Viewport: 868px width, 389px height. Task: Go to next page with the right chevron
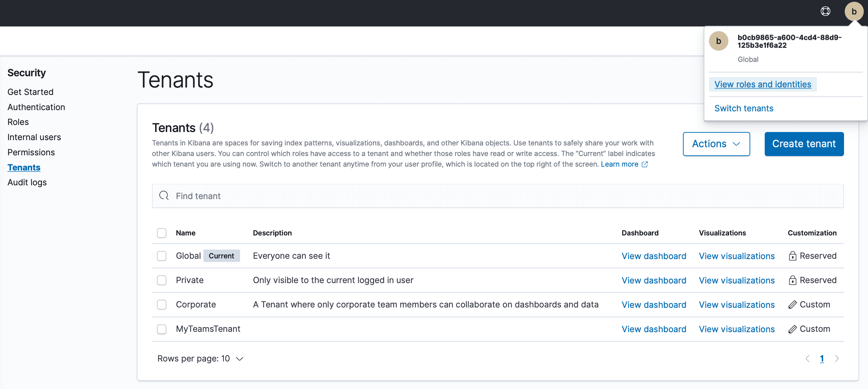(837, 359)
